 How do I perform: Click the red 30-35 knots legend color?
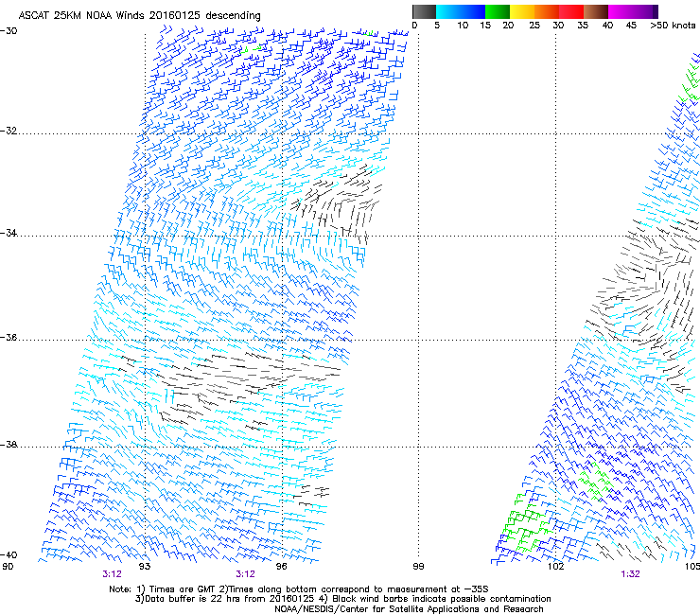(x=571, y=11)
